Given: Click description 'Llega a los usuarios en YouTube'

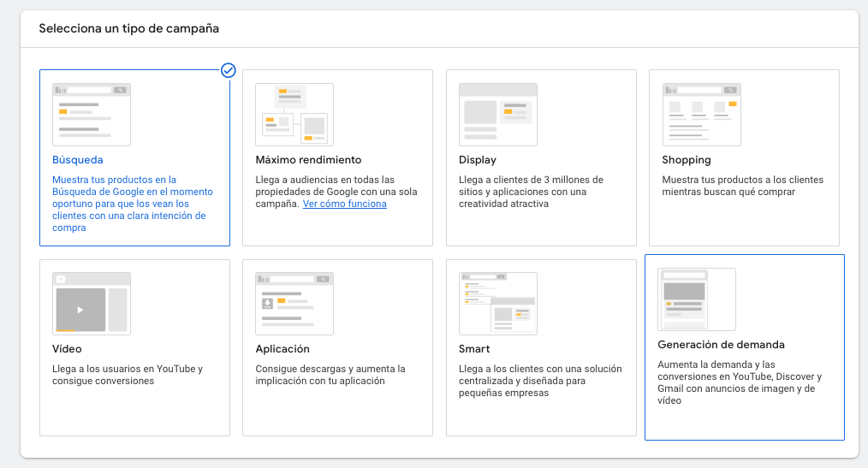Looking at the screenshot, I should coord(128,375).
